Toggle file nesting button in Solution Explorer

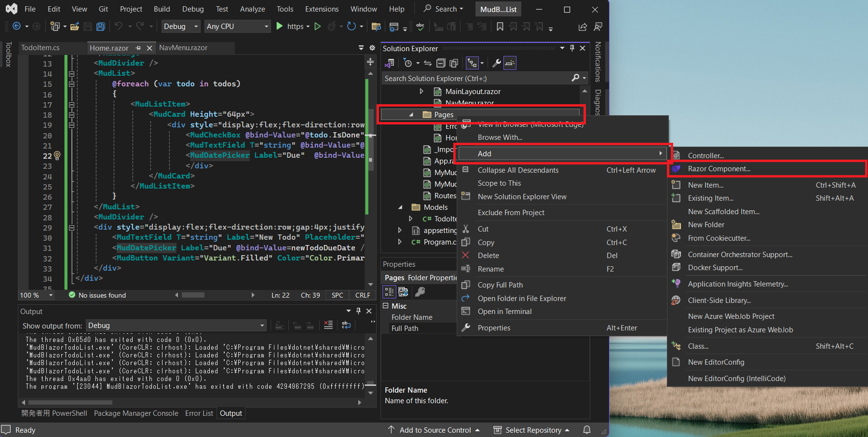coord(472,63)
